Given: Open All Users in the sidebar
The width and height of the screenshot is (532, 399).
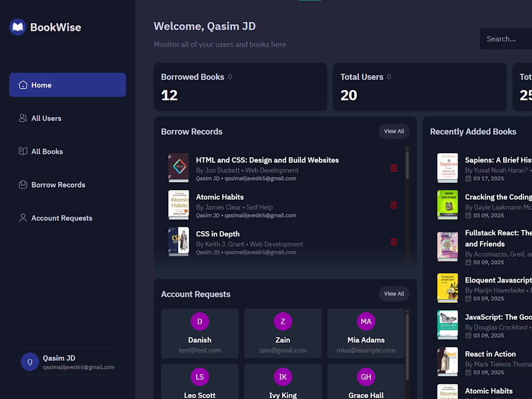Looking at the screenshot, I should (x=68, y=118).
